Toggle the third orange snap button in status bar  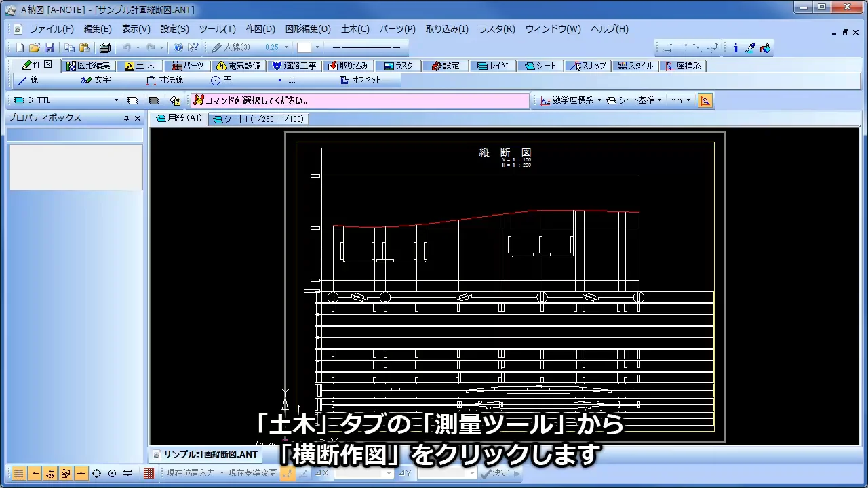[x=50, y=473]
